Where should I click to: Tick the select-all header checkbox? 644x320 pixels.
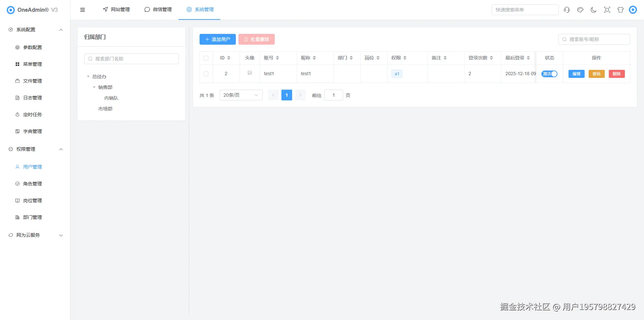(206, 58)
